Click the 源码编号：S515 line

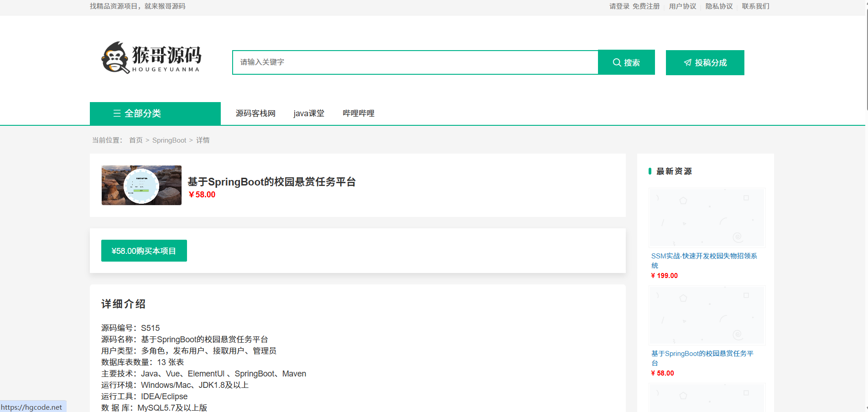point(130,328)
